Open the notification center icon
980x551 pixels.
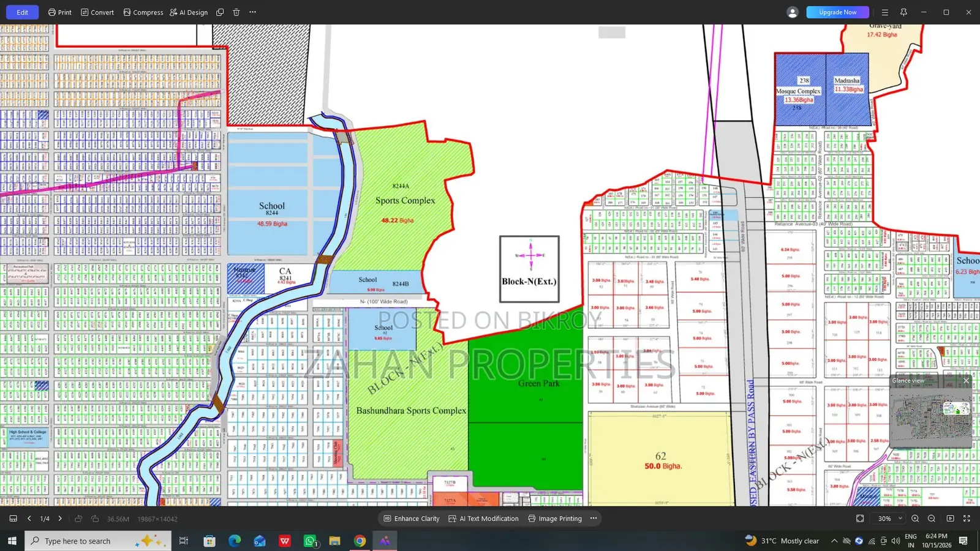point(963,541)
